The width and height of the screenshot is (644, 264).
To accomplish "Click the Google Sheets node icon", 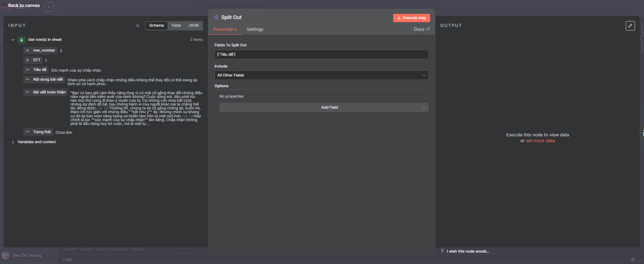I will 21,40.
